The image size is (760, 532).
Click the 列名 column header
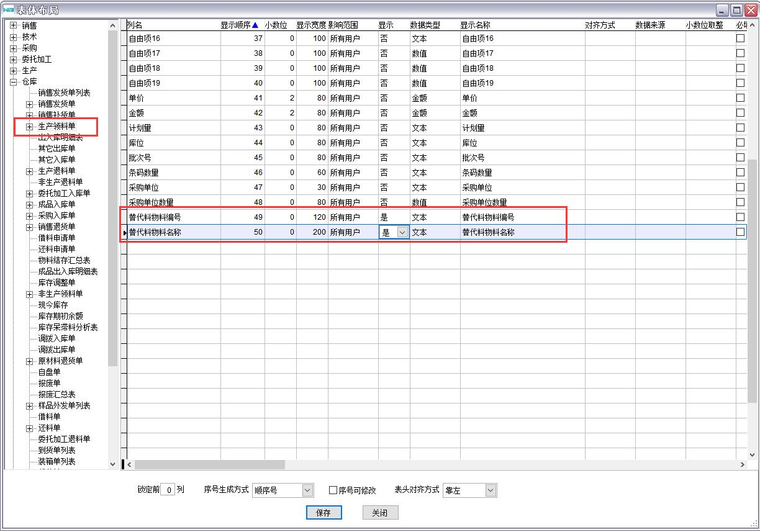135,25
